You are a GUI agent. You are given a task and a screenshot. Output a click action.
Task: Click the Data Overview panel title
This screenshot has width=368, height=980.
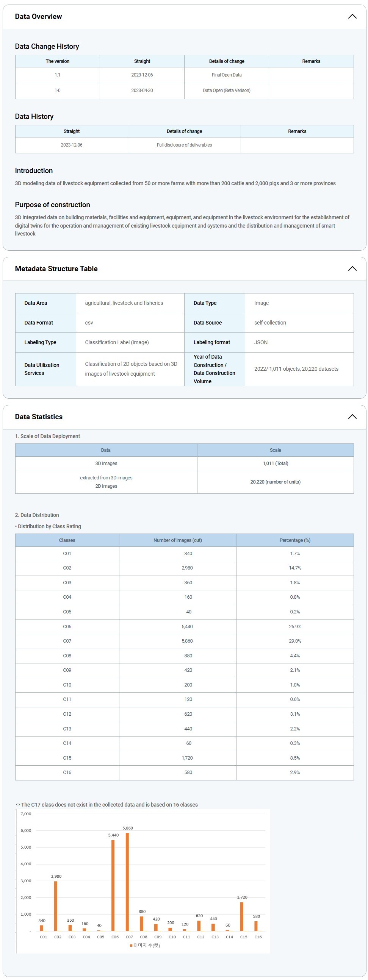click(38, 16)
